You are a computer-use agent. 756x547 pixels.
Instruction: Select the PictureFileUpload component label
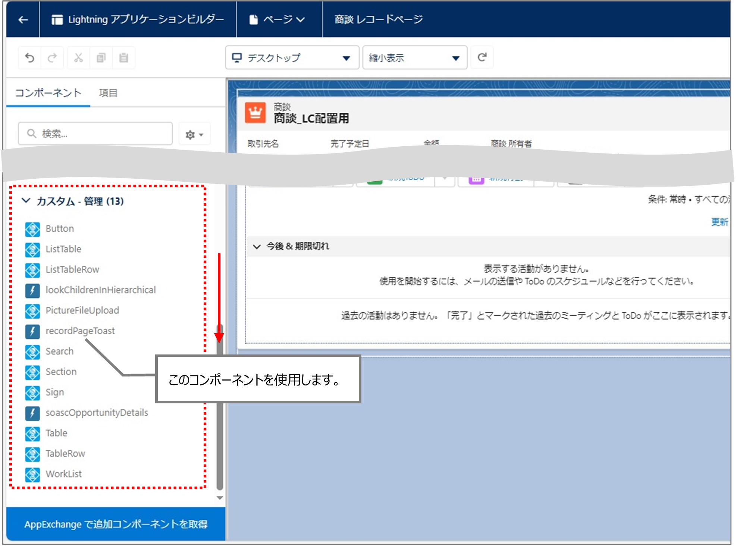pos(82,311)
